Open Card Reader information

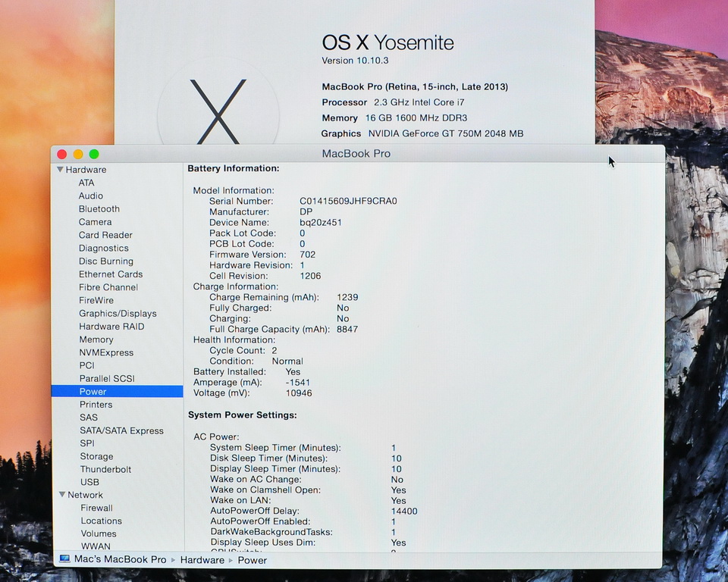pyautogui.click(x=105, y=235)
